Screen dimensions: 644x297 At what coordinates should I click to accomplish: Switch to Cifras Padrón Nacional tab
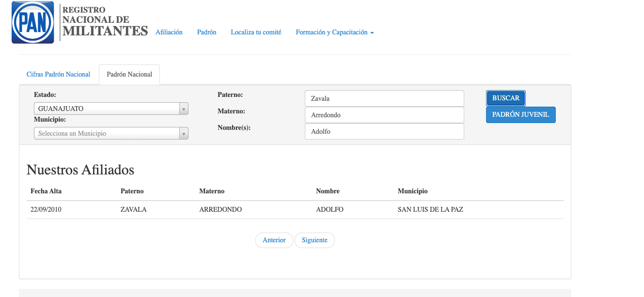pos(58,75)
